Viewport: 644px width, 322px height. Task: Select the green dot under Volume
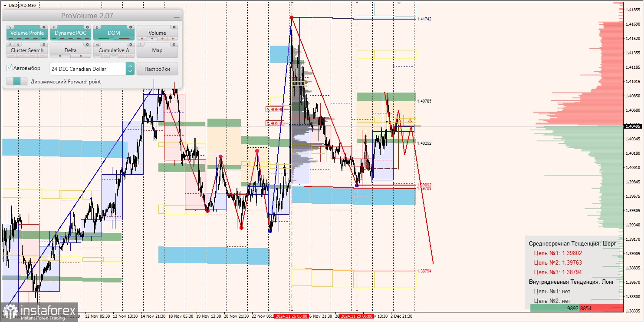[152, 39]
